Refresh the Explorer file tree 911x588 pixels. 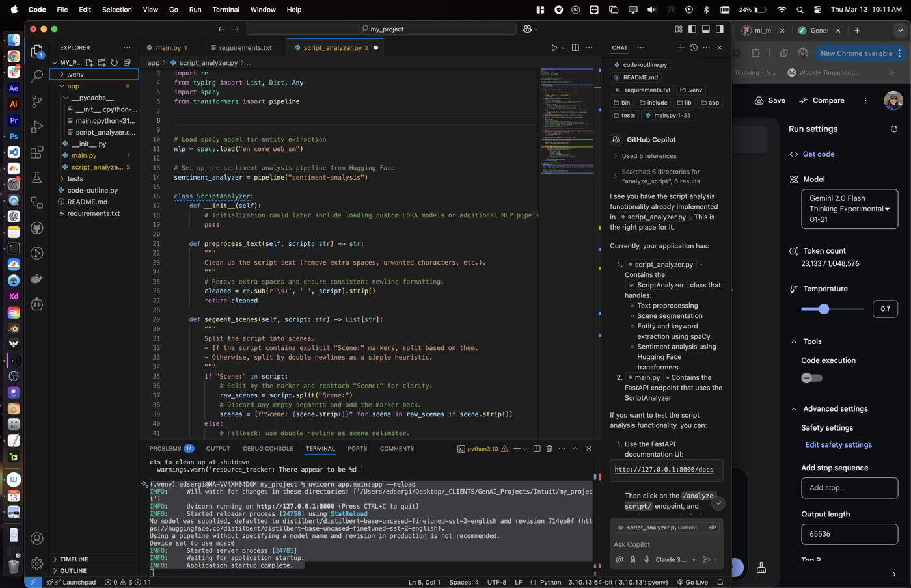click(x=115, y=62)
